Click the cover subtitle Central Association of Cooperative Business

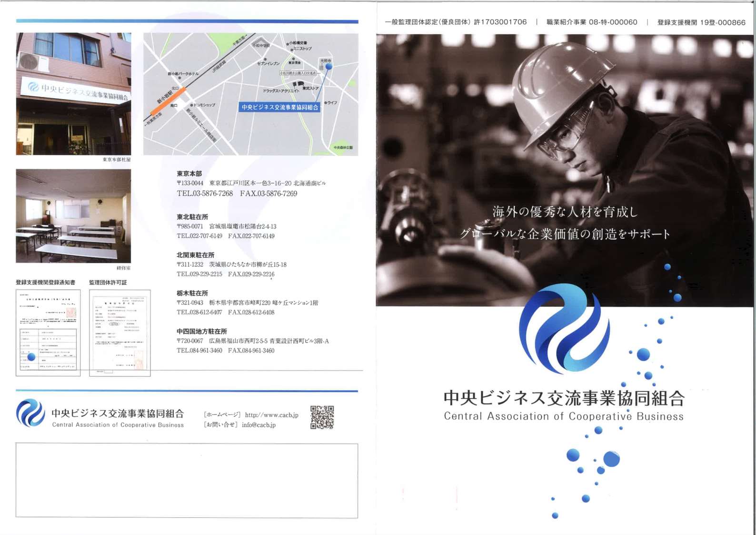564,416
